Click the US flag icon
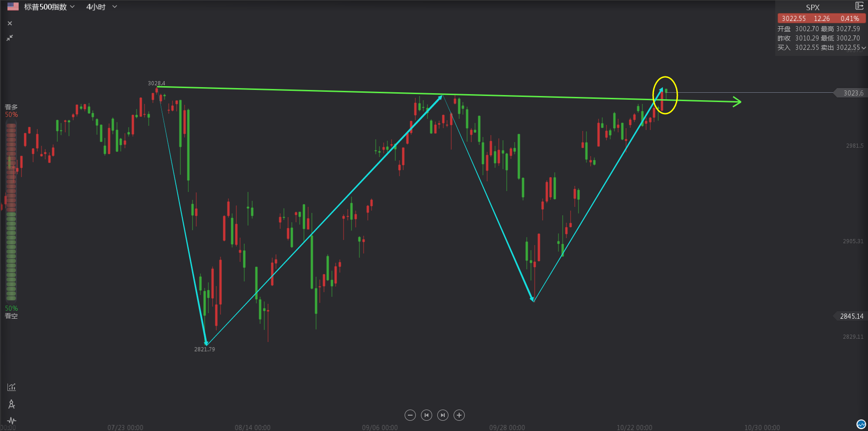Image resolution: width=868 pixels, height=431 pixels. click(x=13, y=7)
